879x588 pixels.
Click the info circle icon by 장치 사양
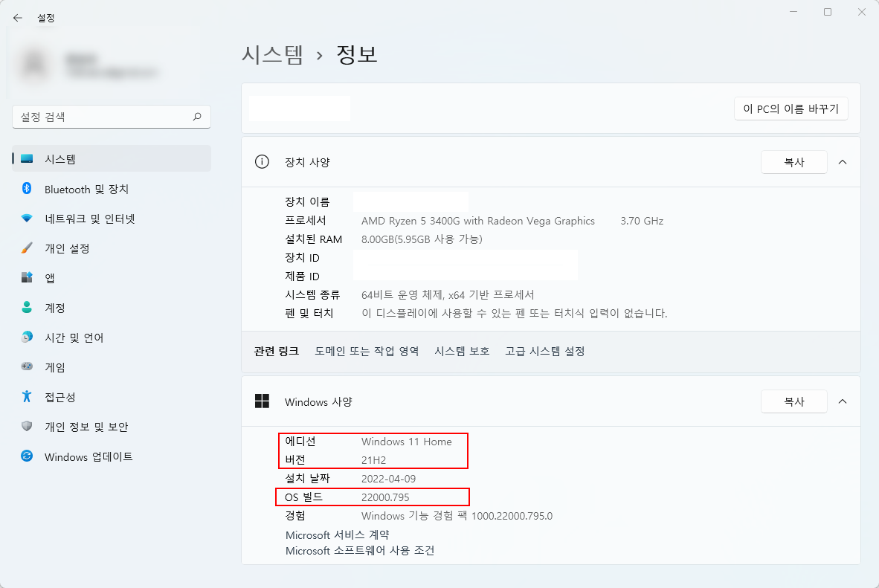point(262,162)
